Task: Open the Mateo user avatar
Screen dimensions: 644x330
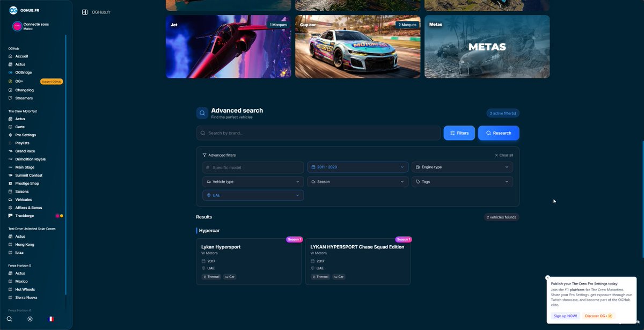Action: [17, 26]
